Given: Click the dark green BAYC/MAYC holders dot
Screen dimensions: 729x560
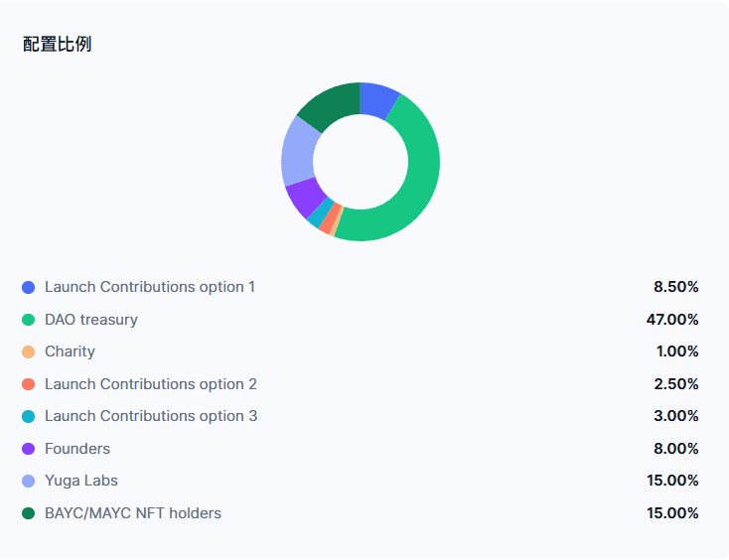Looking at the screenshot, I should [x=28, y=513].
